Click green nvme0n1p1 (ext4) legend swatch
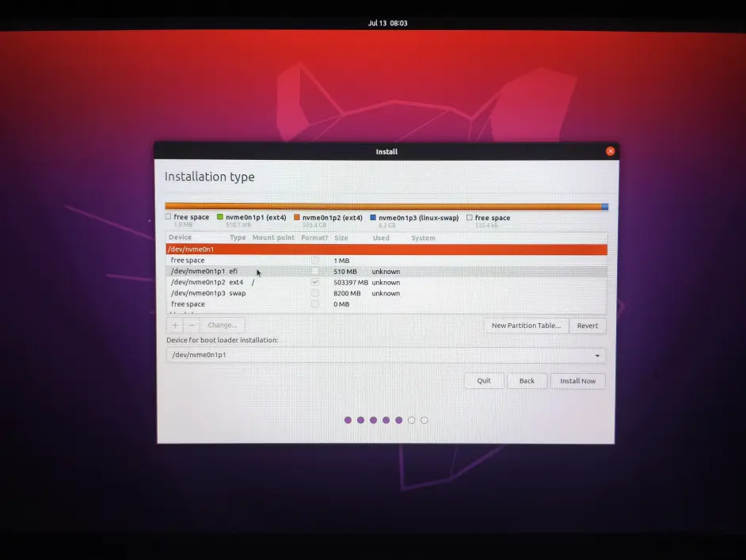 [x=220, y=217]
